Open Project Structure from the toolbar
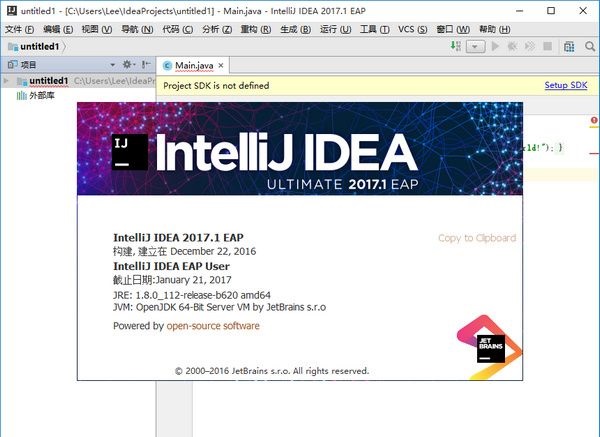The image size is (600, 437). point(569,46)
